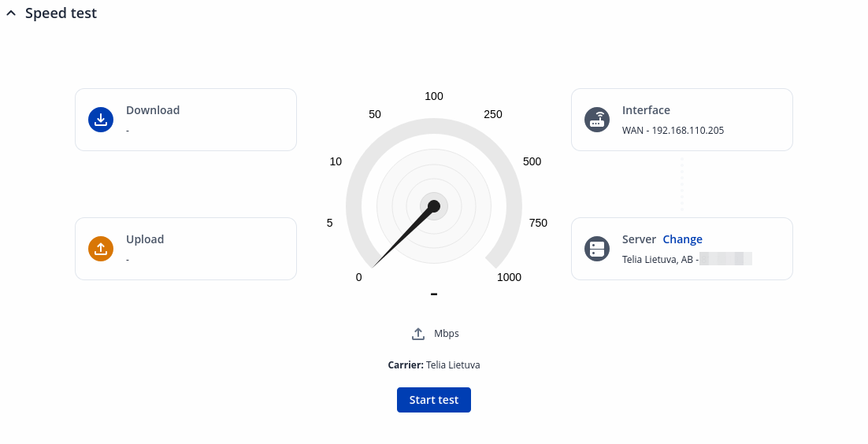
Task: Click the Server rack icon
Action: [597, 249]
